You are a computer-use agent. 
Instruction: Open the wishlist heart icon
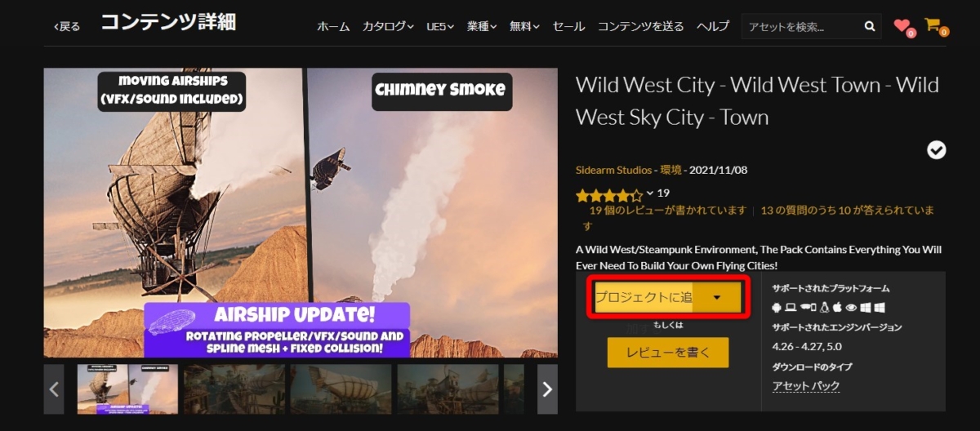coord(902,25)
